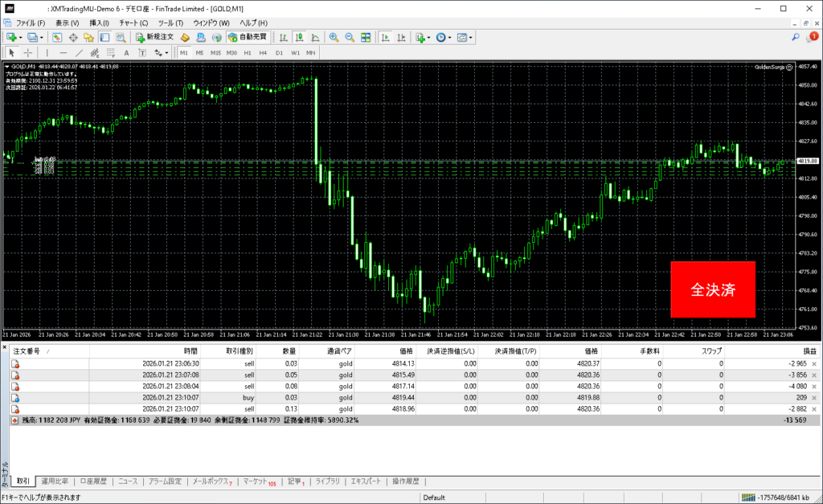Viewport: 823px width, 504px height.
Task: Switch to the 口座履歴 tab
Action: tap(92, 481)
